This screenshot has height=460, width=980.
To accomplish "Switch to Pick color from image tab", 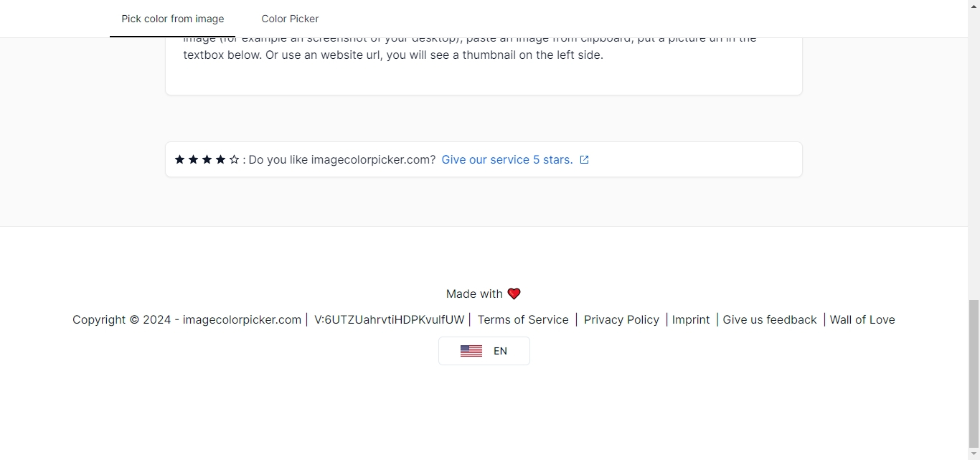I will (x=173, y=19).
